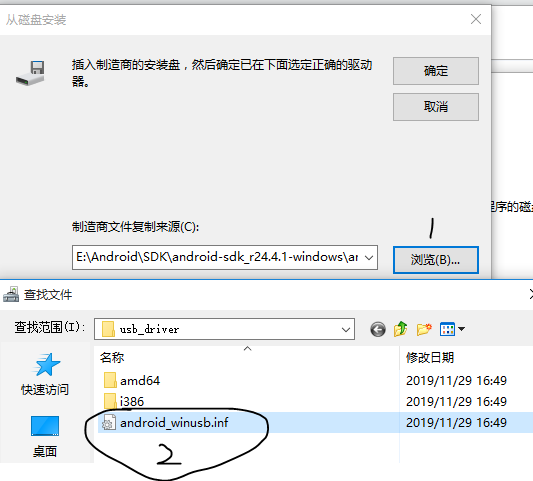
Task: Confirm with the 确定 button
Action: point(436,71)
